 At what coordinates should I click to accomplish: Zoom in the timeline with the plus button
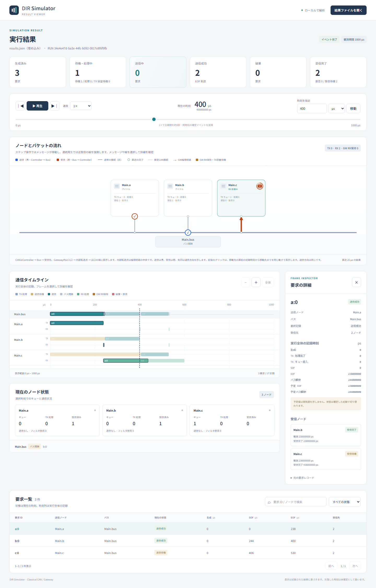coord(256,282)
